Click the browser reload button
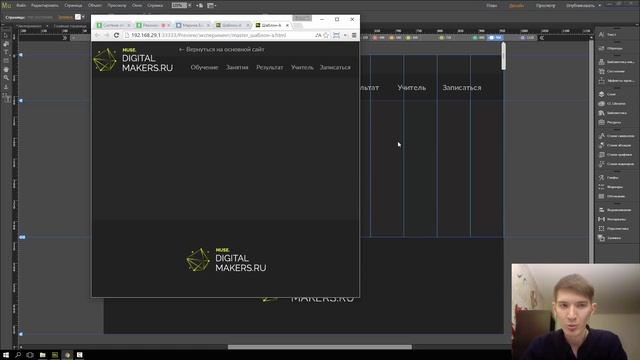The image size is (640, 360). coord(116,36)
